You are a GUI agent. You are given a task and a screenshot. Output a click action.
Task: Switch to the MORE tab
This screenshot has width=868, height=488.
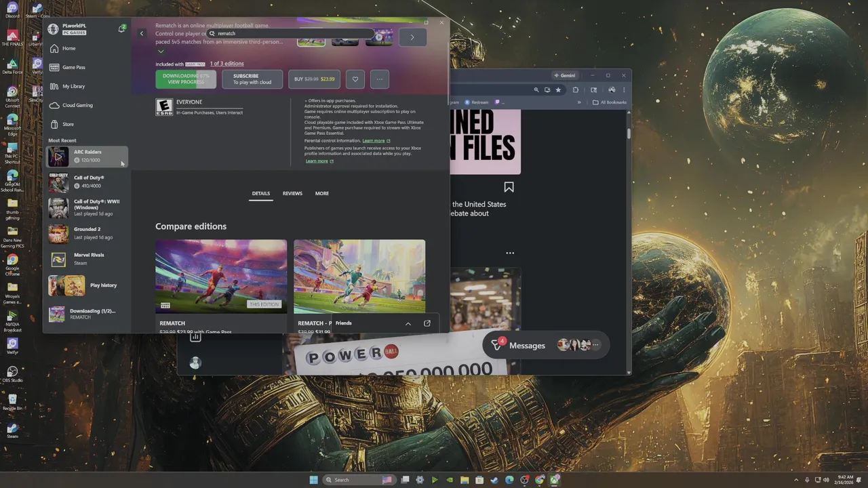(x=322, y=194)
